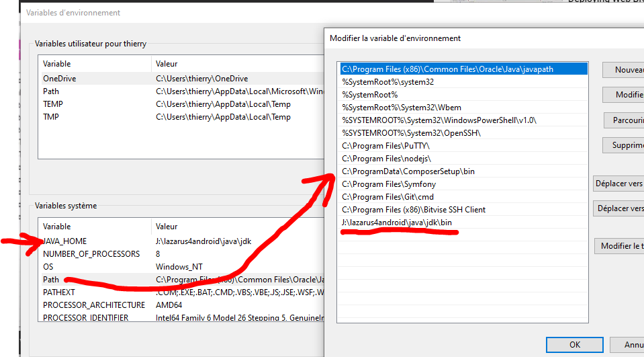Select the OneDrive user variable row

59,79
